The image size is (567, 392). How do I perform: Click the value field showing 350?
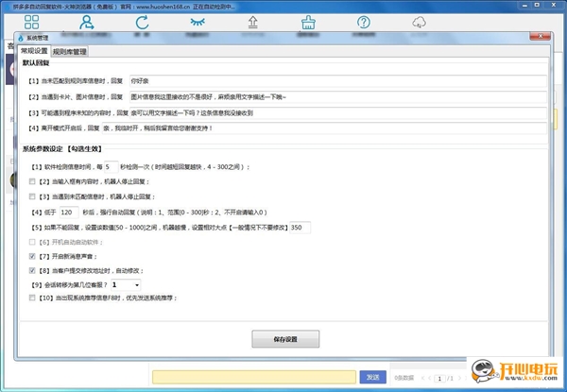[x=300, y=228]
